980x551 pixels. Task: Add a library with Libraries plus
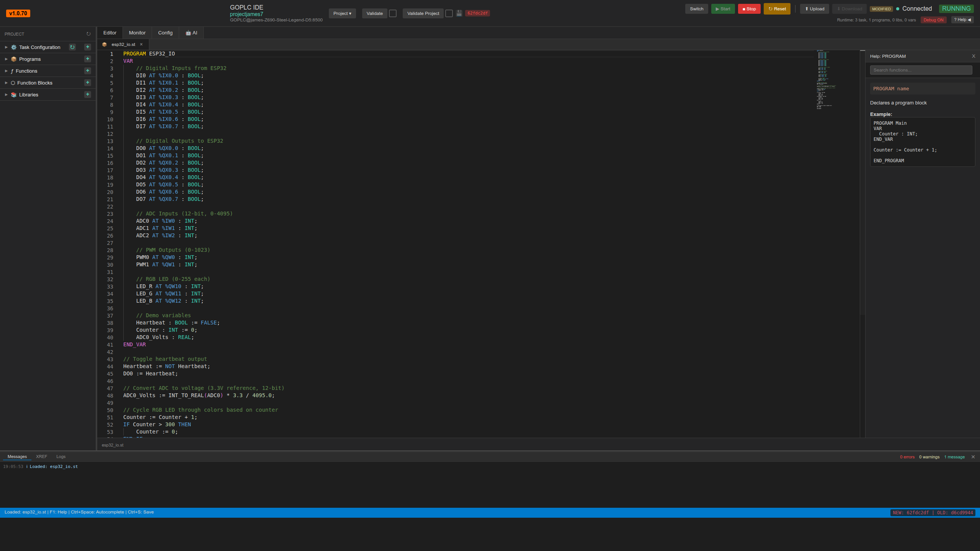88,95
